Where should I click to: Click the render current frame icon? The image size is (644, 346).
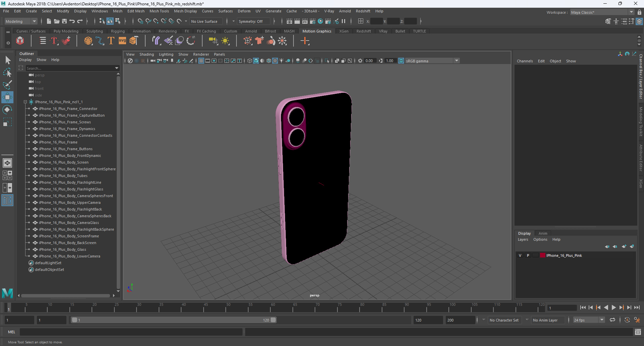click(x=297, y=21)
